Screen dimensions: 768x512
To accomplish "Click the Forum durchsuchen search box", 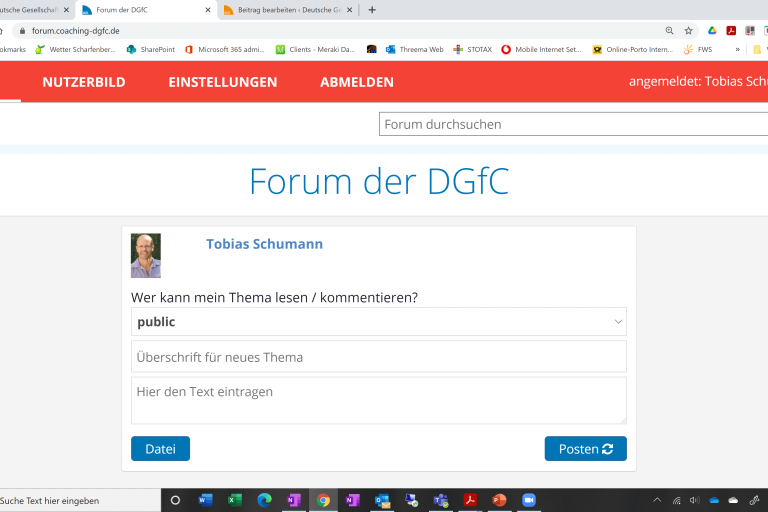I will pos(573,124).
